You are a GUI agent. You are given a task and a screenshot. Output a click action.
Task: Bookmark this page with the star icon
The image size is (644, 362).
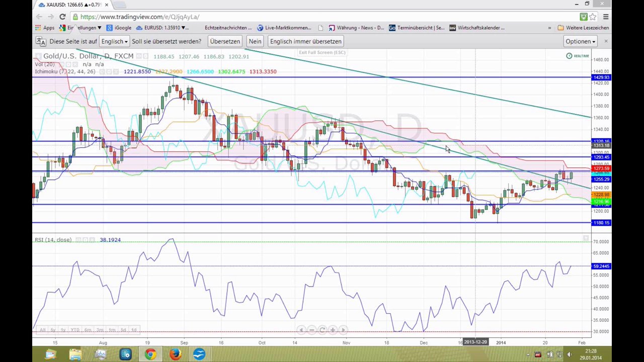[593, 17]
